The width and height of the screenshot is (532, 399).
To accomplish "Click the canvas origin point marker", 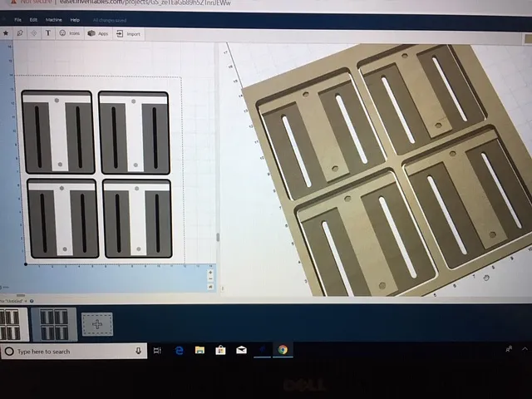I will [x=26, y=264].
